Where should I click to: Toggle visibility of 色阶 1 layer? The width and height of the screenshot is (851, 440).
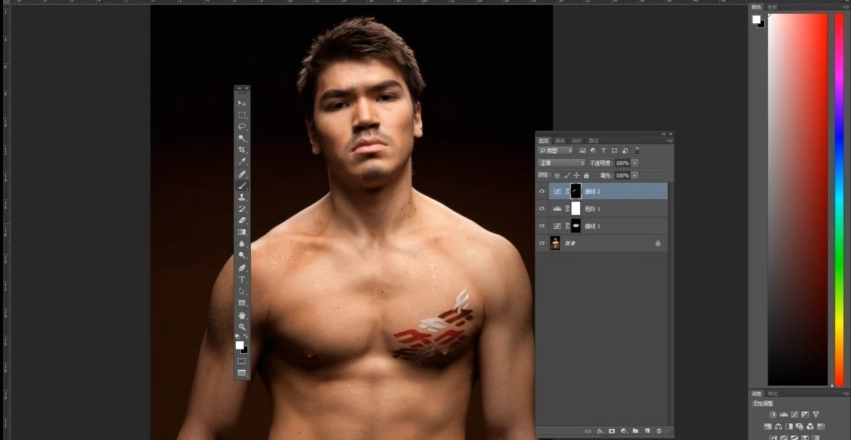click(542, 209)
